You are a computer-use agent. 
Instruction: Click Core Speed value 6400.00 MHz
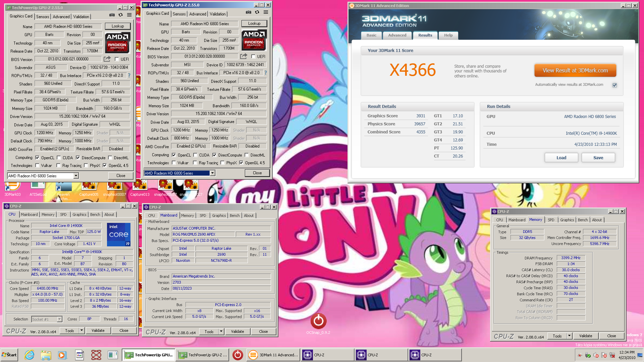(48, 288)
